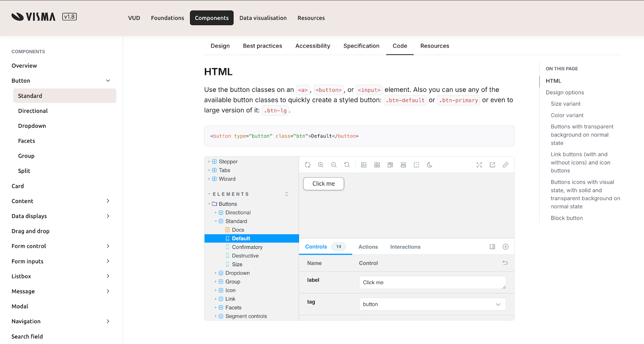
Task: Jump to Block button section
Action: [x=567, y=218]
